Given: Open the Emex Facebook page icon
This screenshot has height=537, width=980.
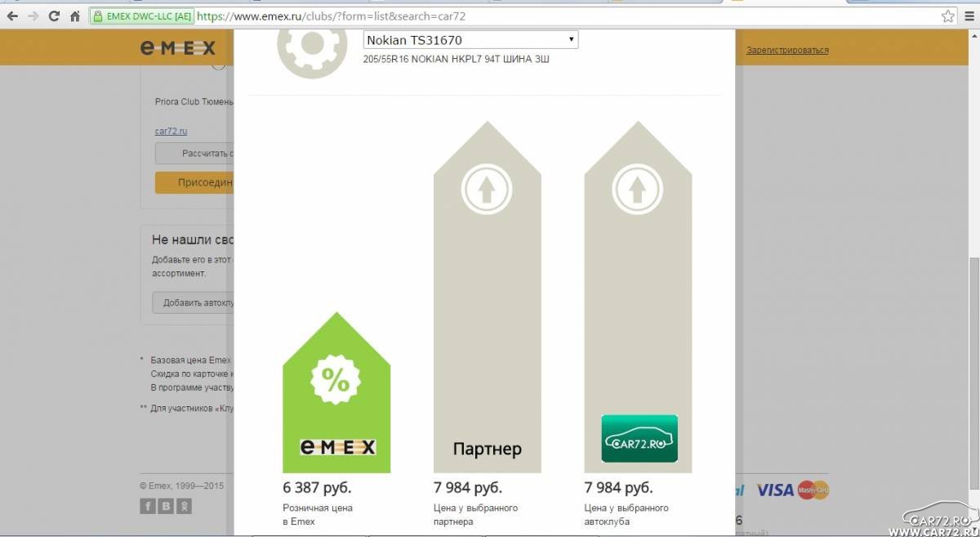Looking at the screenshot, I should point(148,507).
